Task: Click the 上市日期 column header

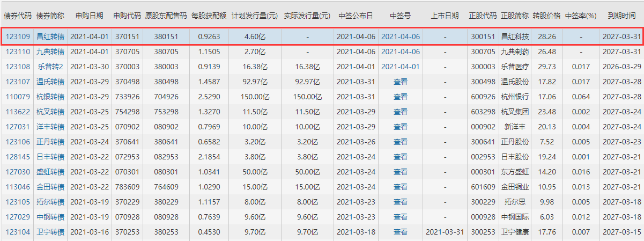Action: pyautogui.click(x=445, y=16)
